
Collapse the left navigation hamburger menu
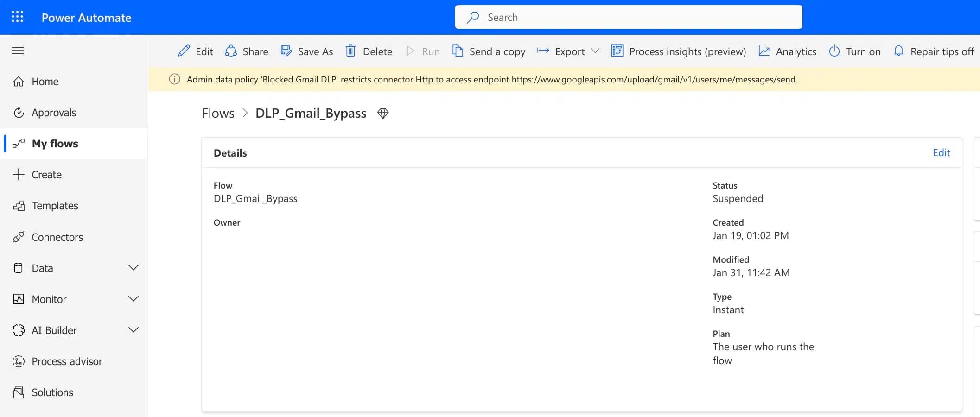click(x=18, y=51)
